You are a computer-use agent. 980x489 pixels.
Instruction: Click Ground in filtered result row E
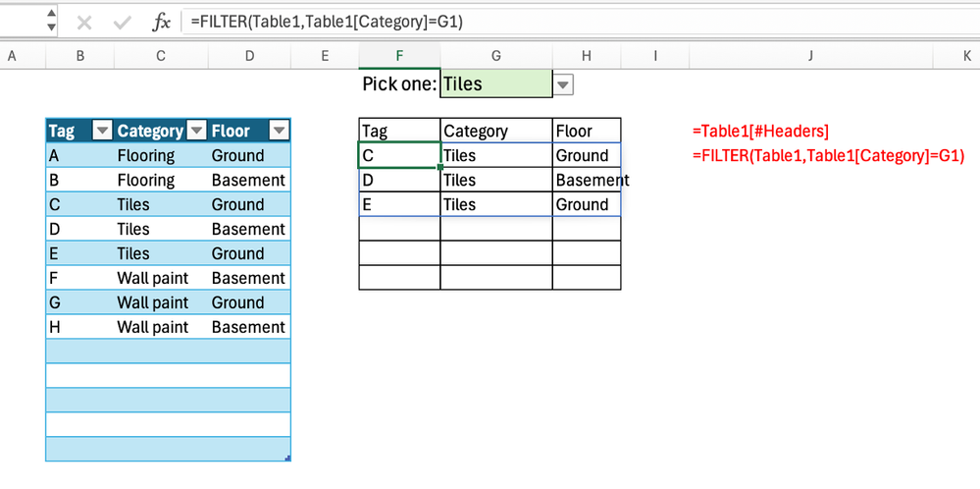pos(582,204)
